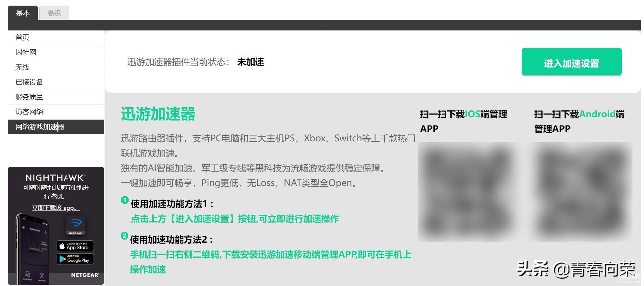The image size is (644, 286).
Task: Click 使用加速功能方法2 heading
Action: [x=172, y=240]
